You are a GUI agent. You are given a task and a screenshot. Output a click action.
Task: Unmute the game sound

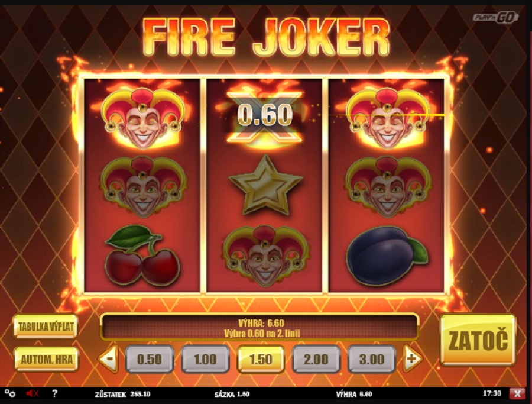[33, 393]
